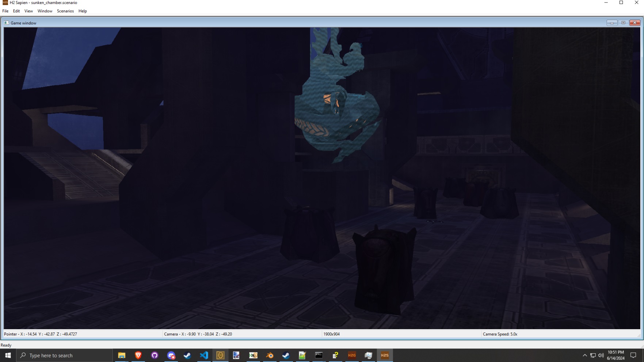
Task: Click the Windows search box
Action: point(65,355)
